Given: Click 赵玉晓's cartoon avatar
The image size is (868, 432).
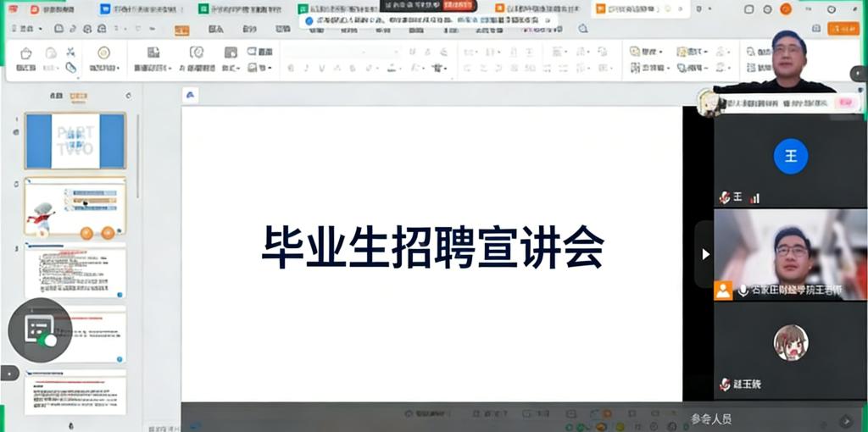Looking at the screenshot, I should 790,343.
